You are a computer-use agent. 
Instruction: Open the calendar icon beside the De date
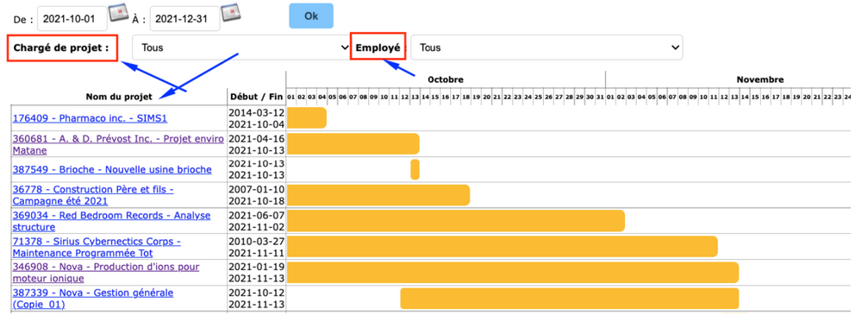(x=118, y=12)
